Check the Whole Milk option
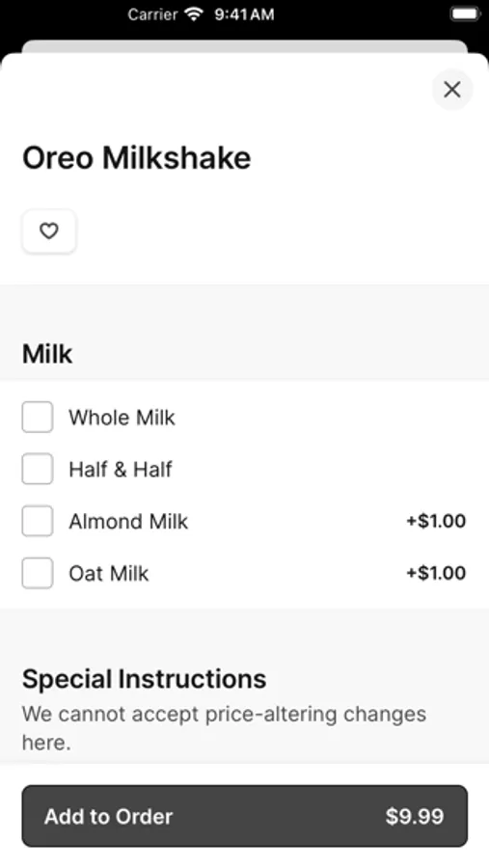 coord(37,417)
